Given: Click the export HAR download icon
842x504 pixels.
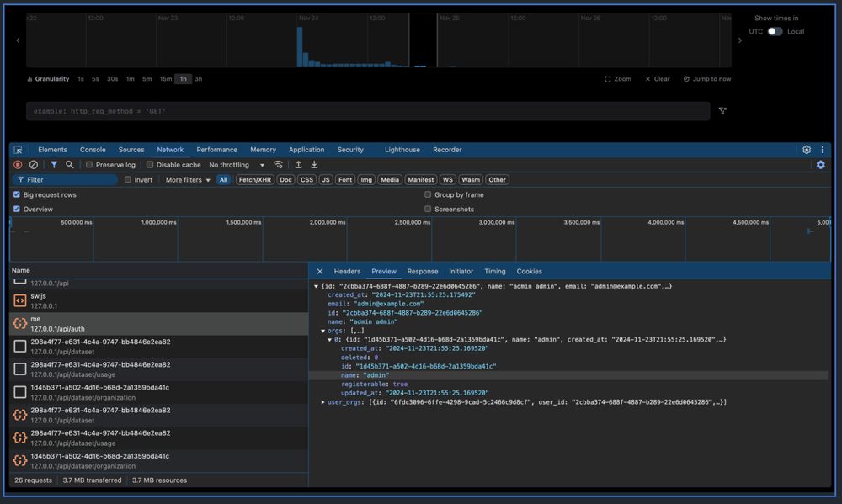Looking at the screenshot, I should [x=314, y=165].
